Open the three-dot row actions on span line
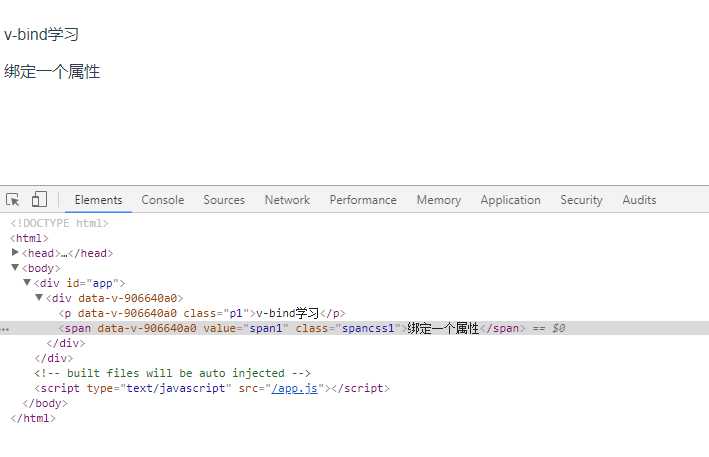Image resolution: width=709 pixels, height=457 pixels. (x=5, y=330)
